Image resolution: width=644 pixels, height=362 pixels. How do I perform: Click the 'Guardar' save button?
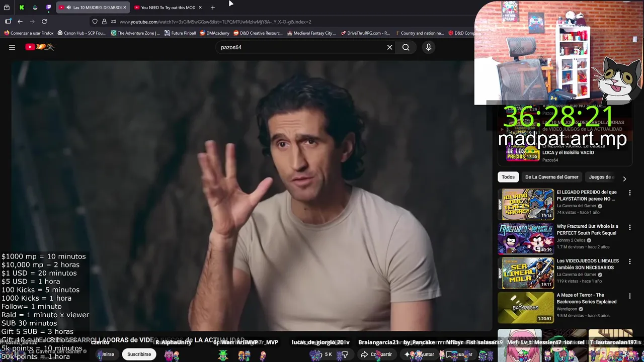click(460, 354)
